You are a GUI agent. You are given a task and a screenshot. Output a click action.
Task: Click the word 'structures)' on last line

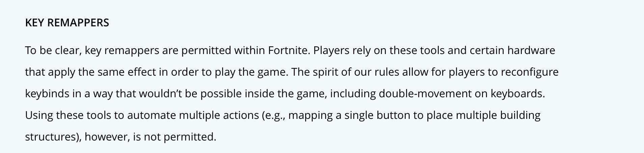[x=53, y=137]
